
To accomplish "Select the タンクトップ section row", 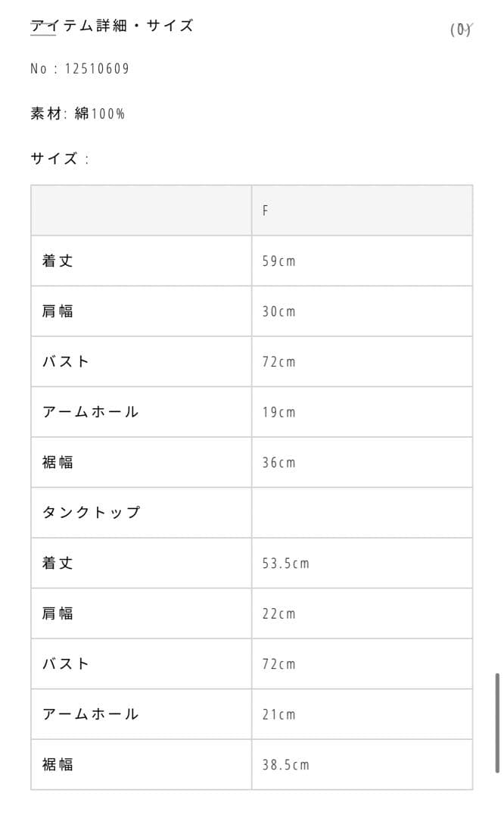I will click(x=91, y=512).
